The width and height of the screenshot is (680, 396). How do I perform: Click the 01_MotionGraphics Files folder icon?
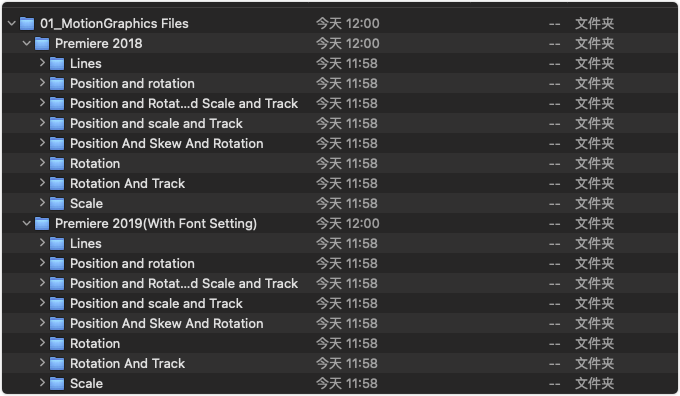pyautogui.click(x=27, y=23)
